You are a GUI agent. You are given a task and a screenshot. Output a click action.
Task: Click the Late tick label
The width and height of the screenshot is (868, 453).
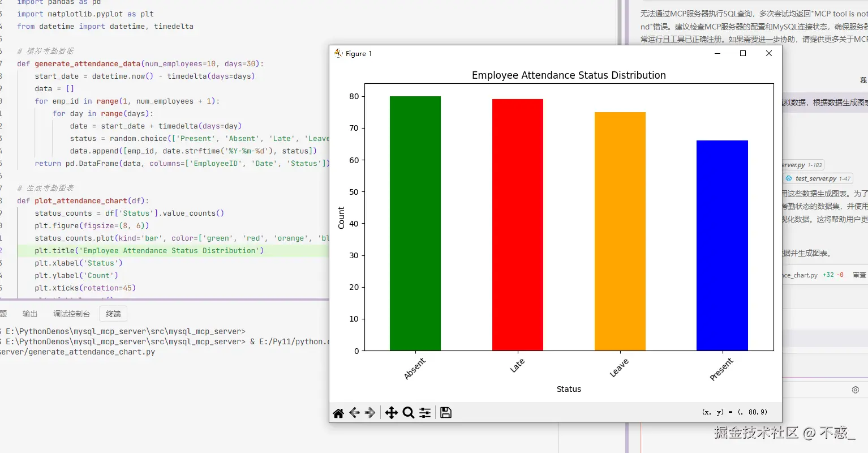517,365
